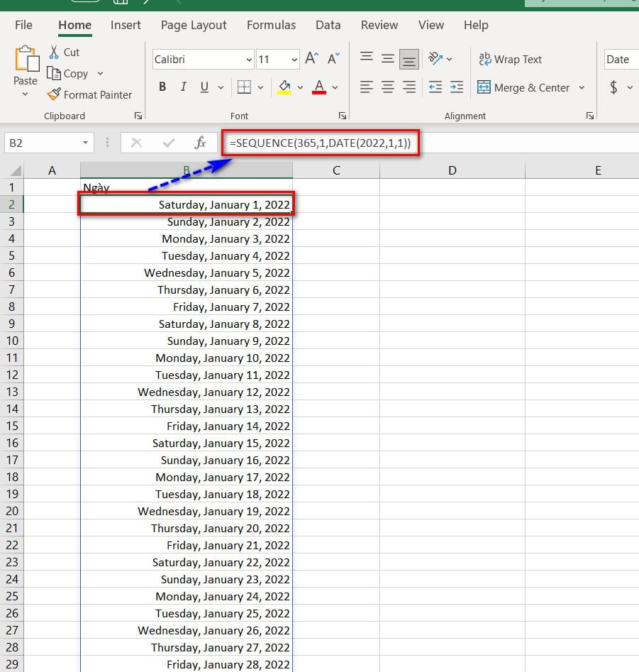This screenshot has height=672, width=639.
Task: Apply the yellow fill color bucket
Action: (x=284, y=87)
